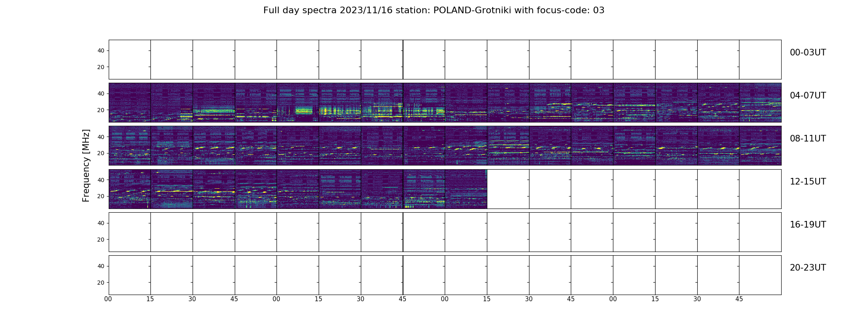868x331 pixels.
Task: Click the '40' tick of the 04-07UT row
Action: (x=100, y=94)
